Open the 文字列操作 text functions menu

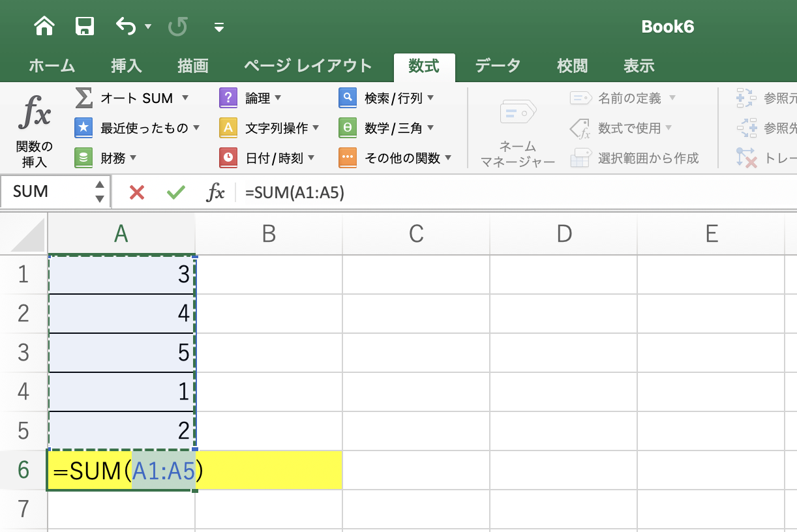[x=228, y=128]
